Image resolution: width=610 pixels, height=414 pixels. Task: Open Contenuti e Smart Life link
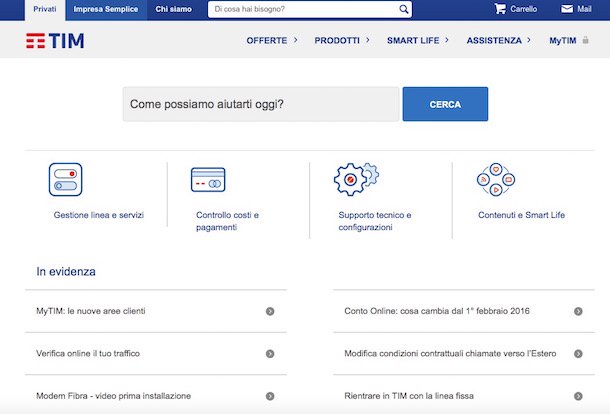click(x=521, y=215)
